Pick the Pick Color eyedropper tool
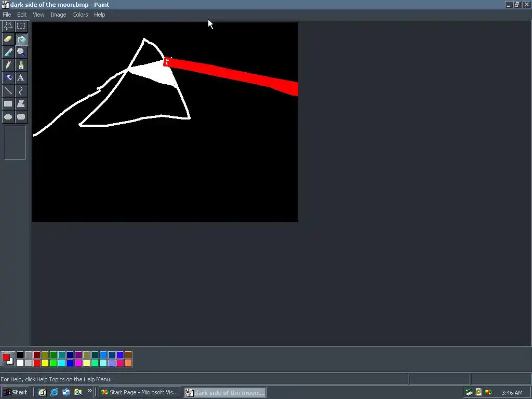Screen dimensions: 532x399 tap(8, 52)
